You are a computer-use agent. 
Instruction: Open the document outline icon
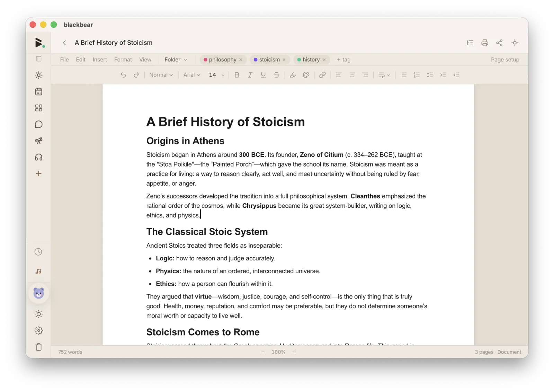click(x=470, y=43)
